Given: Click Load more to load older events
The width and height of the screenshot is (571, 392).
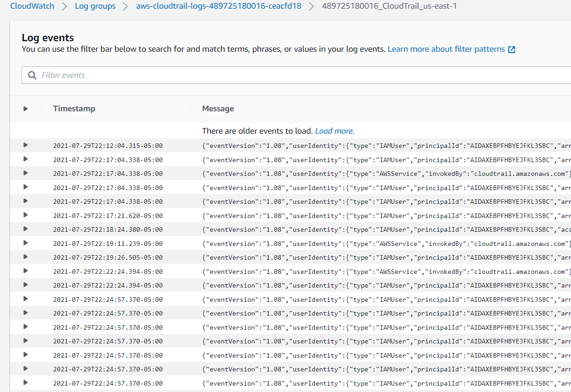Looking at the screenshot, I should [x=335, y=131].
